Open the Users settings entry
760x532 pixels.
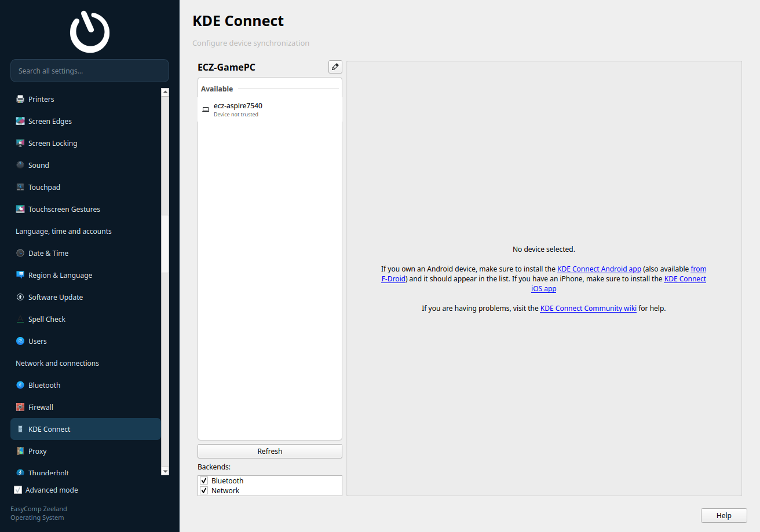pos(86,341)
